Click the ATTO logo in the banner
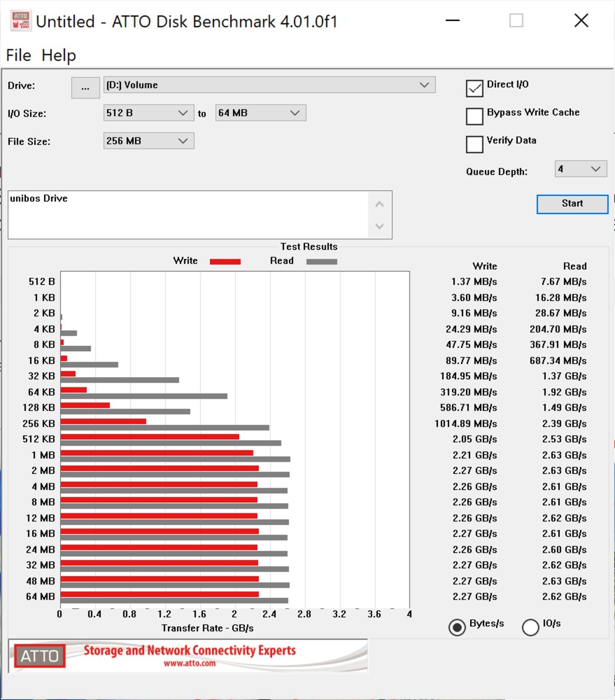The height and width of the screenshot is (700, 615). pos(40,656)
